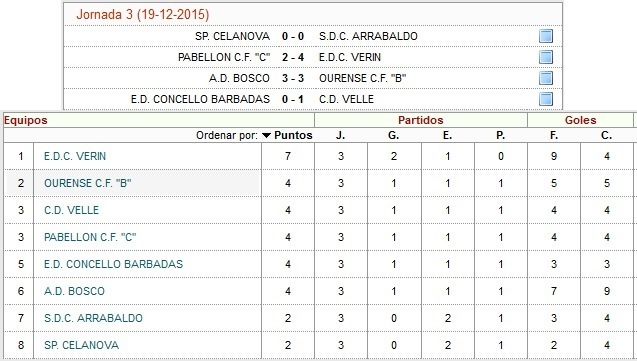637x361 pixels.
Task: Sort table by J. column header
Action: [x=340, y=135]
